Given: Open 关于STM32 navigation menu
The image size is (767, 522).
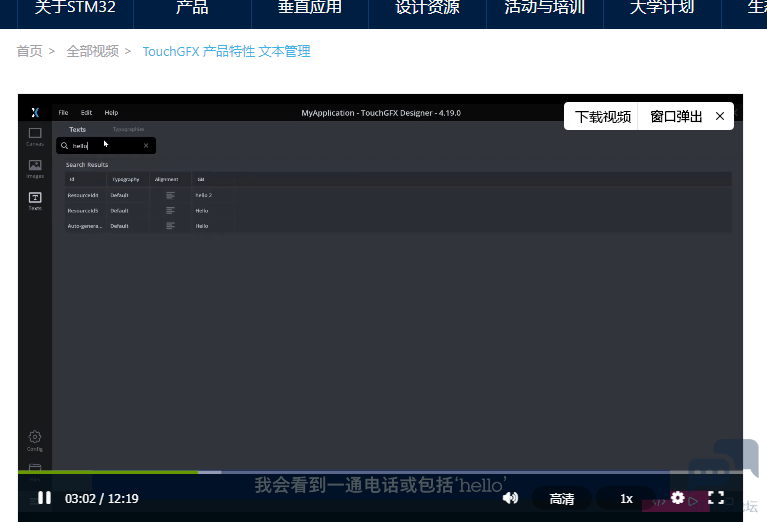Looking at the screenshot, I should [x=75, y=7].
